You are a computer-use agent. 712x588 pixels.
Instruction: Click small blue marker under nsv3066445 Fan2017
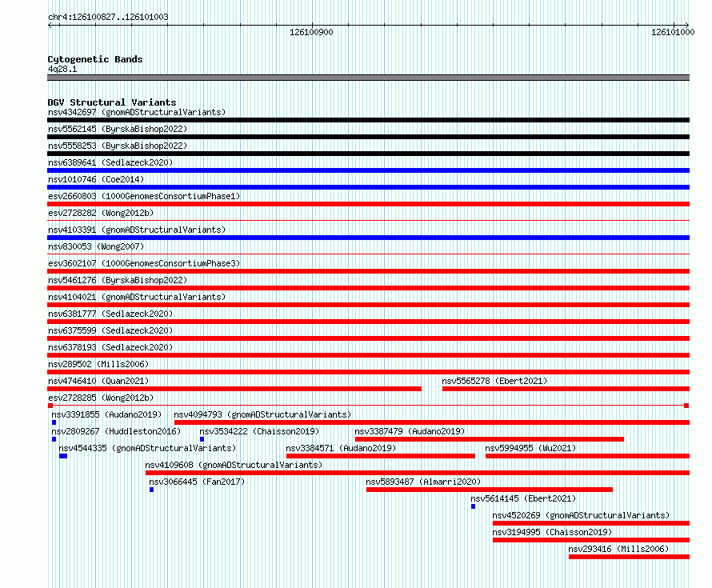coord(152,490)
